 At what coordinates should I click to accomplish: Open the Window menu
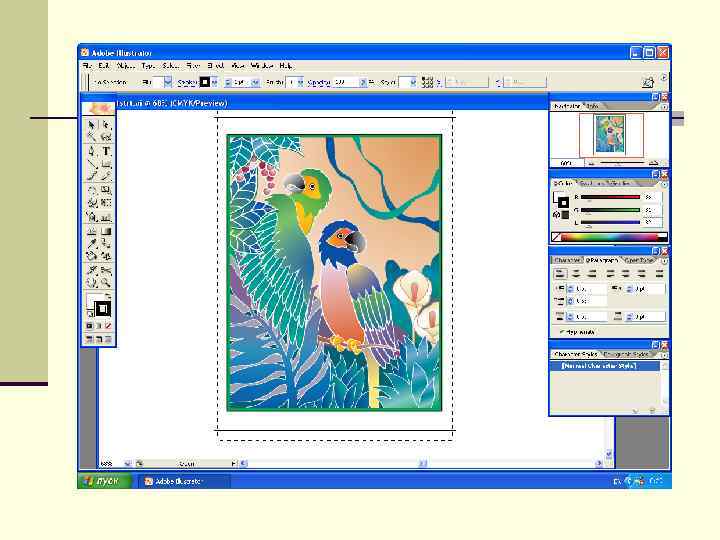click(262, 66)
